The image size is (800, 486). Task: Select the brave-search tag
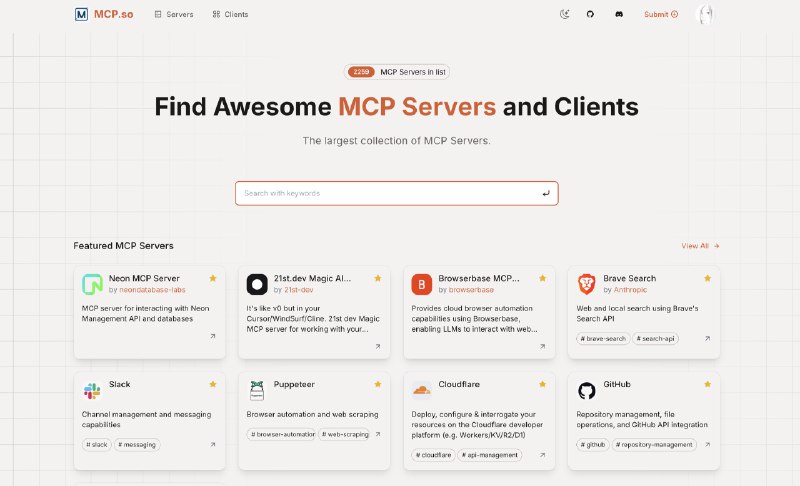click(603, 339)
